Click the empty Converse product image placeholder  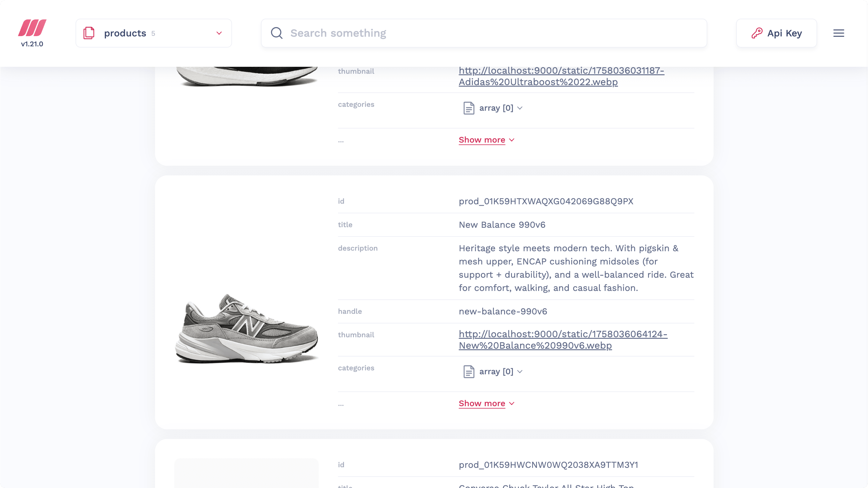pyautogui.click(x=246, y=473)
